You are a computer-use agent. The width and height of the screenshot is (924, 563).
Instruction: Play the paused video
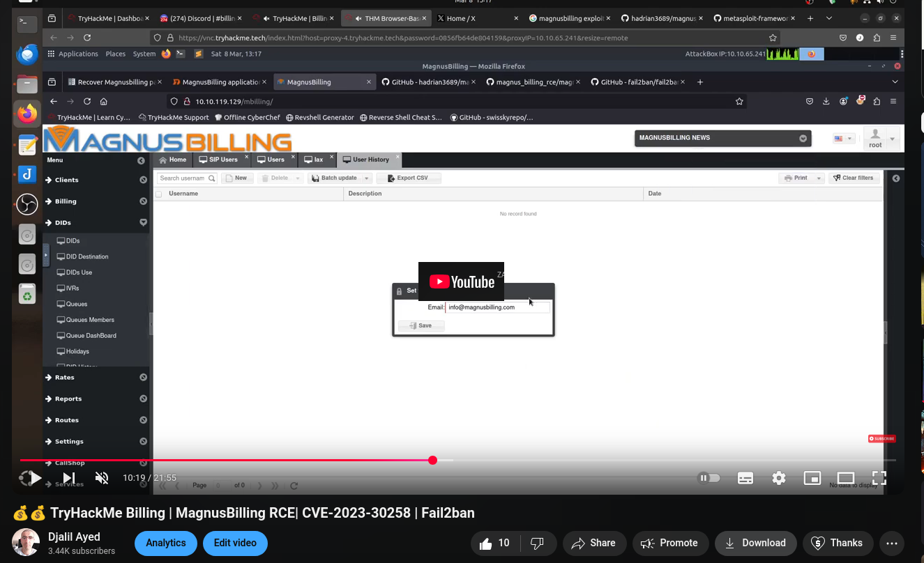(35, 478)
